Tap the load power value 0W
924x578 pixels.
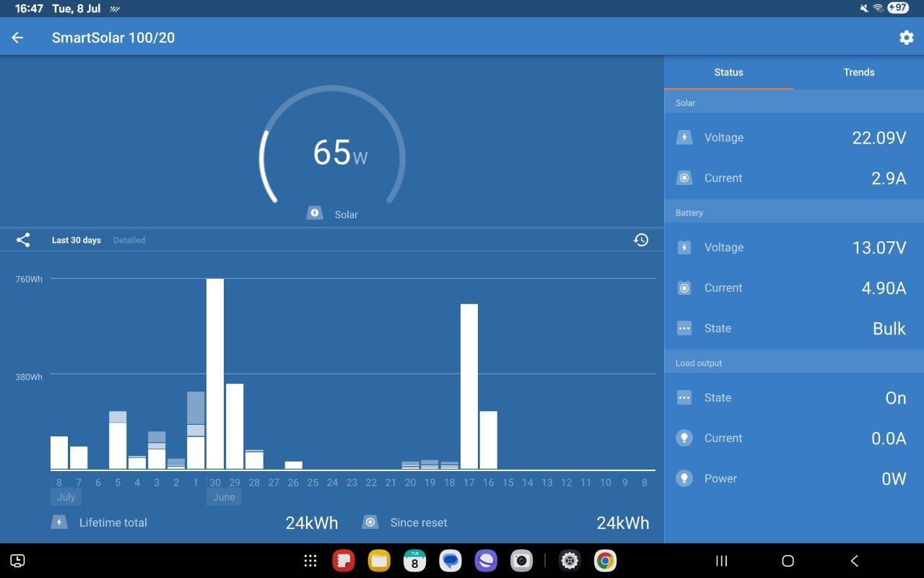(894, 478)
